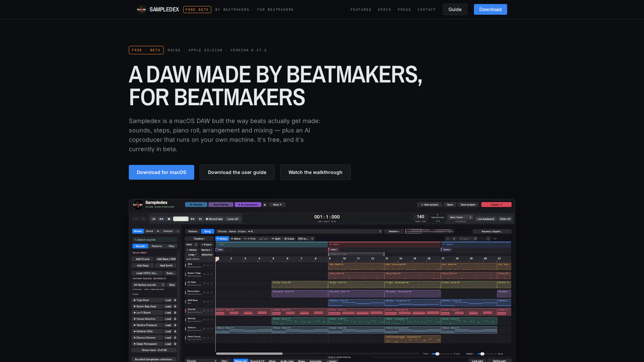Click the Sampledex app logo in the DAW preview
644x362 pixels.
(138, 204)
